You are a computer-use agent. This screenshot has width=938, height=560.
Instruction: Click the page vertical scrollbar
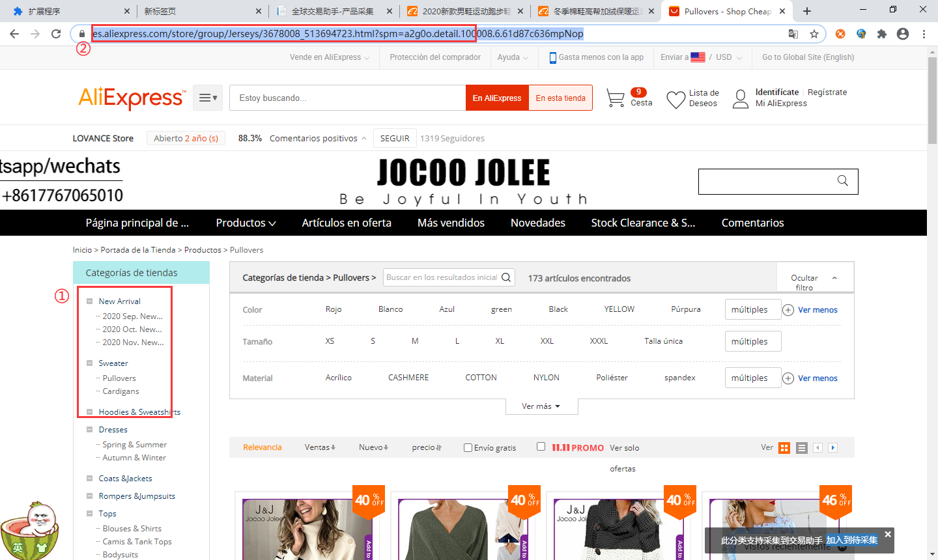[x=932, y=101]
